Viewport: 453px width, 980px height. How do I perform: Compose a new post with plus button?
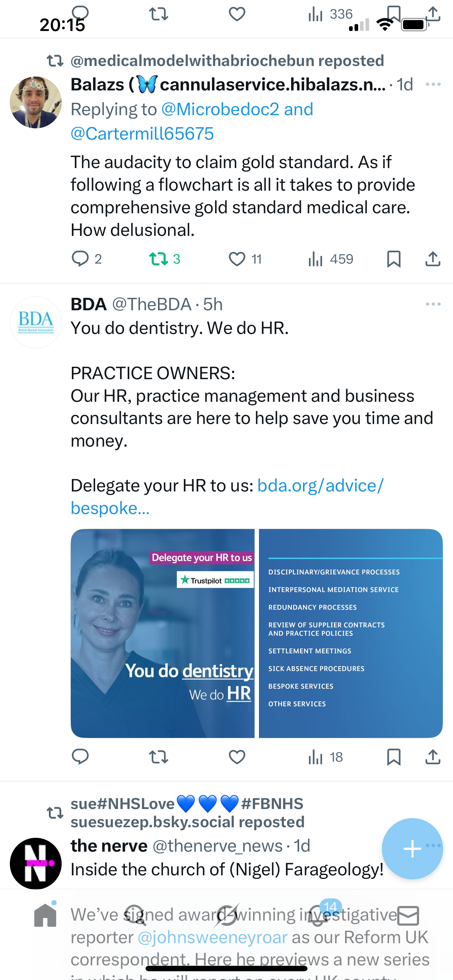(412, 848)
